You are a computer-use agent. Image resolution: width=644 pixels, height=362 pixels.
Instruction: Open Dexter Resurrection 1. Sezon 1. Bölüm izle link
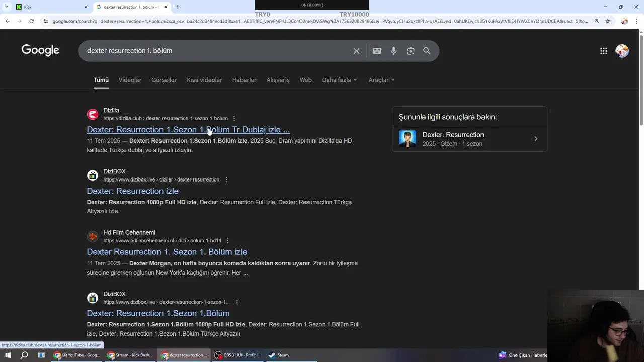point(167,252)
